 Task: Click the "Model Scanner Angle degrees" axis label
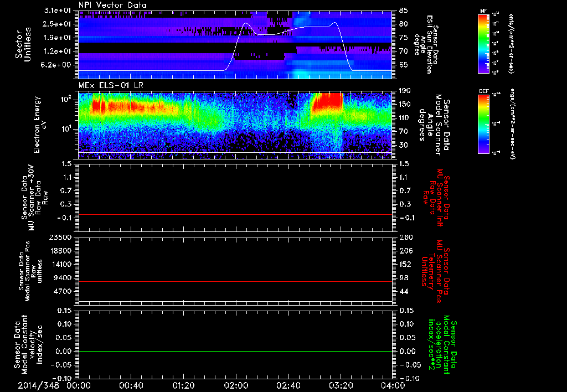[434, 125]
